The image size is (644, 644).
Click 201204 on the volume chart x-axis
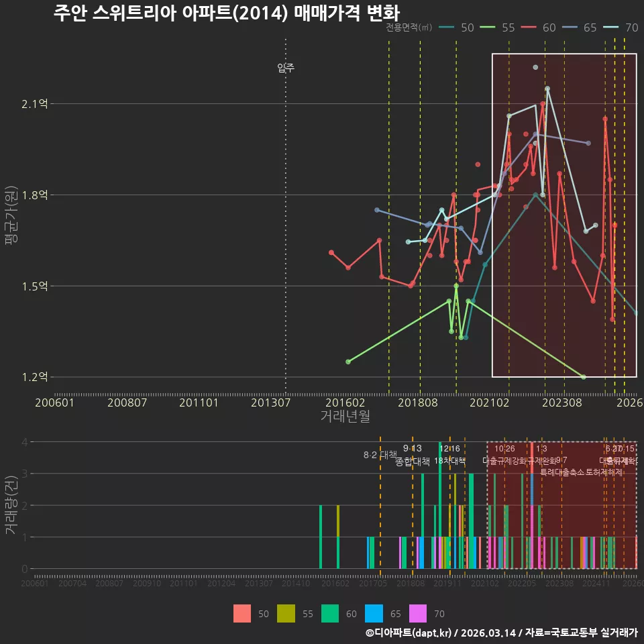(x=221, y=583)
